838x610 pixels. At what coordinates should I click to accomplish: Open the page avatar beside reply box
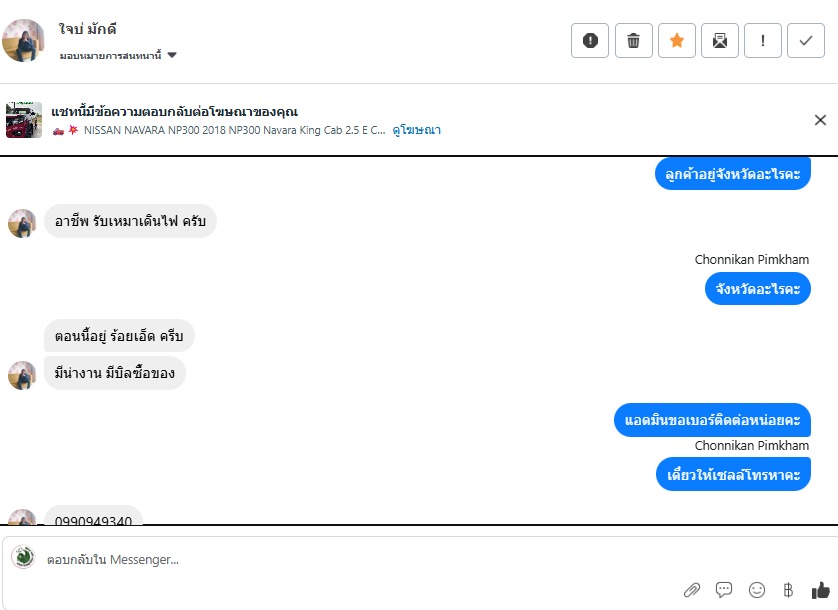[23, 557]
